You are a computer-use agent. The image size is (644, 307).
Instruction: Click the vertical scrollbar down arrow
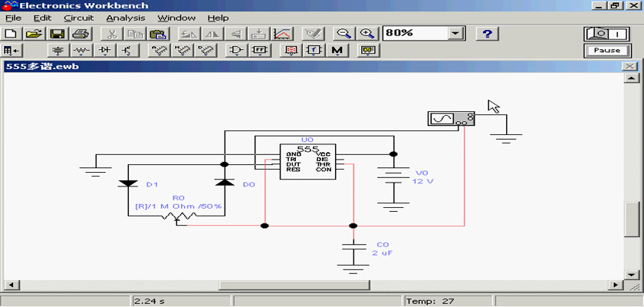tap(631, 274)
